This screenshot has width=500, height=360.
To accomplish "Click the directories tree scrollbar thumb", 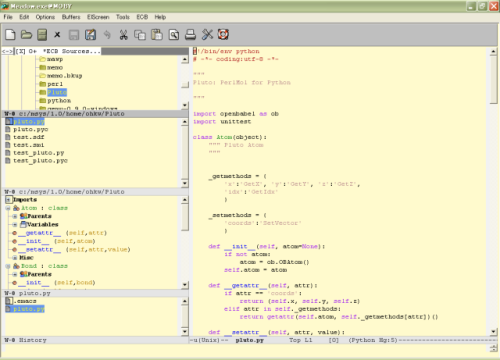I will pos(185,84).
